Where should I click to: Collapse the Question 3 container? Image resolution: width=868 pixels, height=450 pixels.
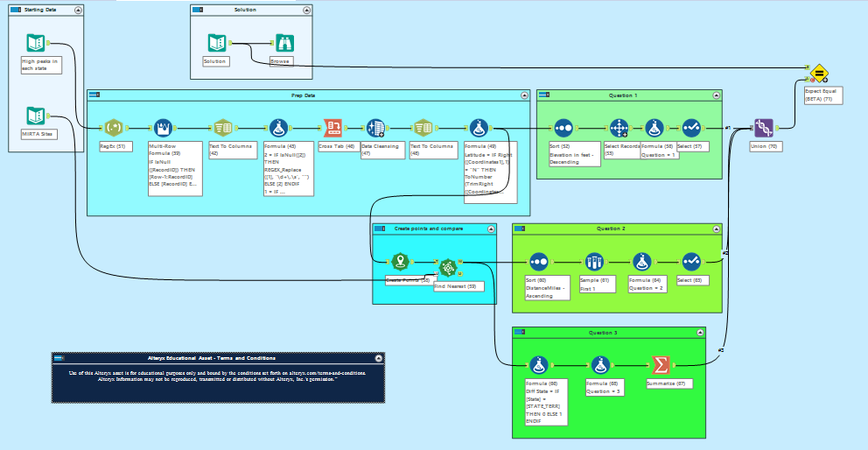pyautogui.click(x=700, y=332)
